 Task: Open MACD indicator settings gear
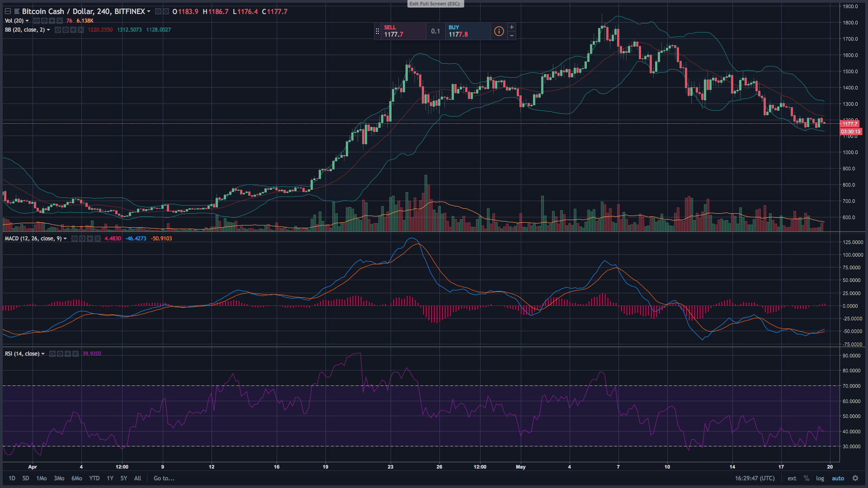pos(82,239)
